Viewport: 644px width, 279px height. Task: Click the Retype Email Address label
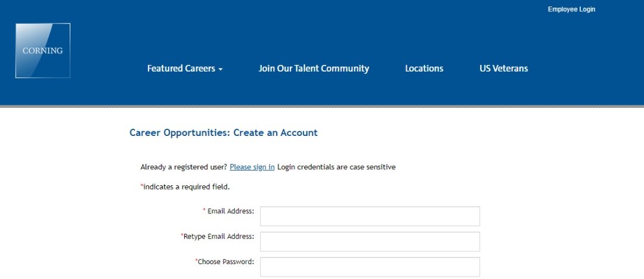(x=219, y=236)
